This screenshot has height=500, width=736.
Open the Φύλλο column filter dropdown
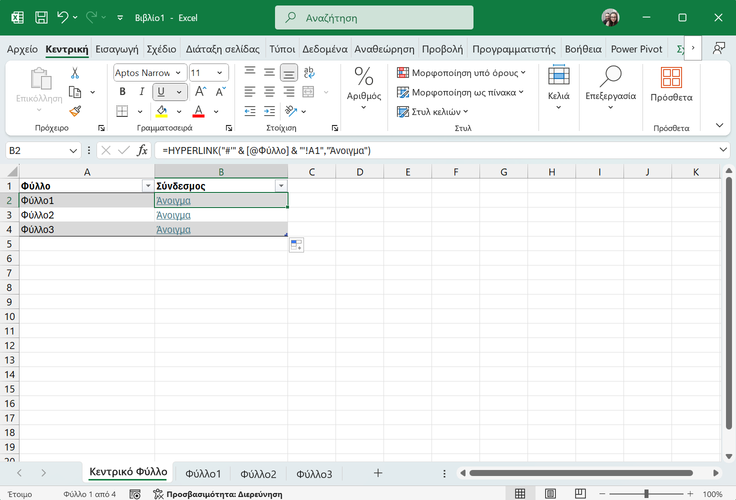[148, 186]
